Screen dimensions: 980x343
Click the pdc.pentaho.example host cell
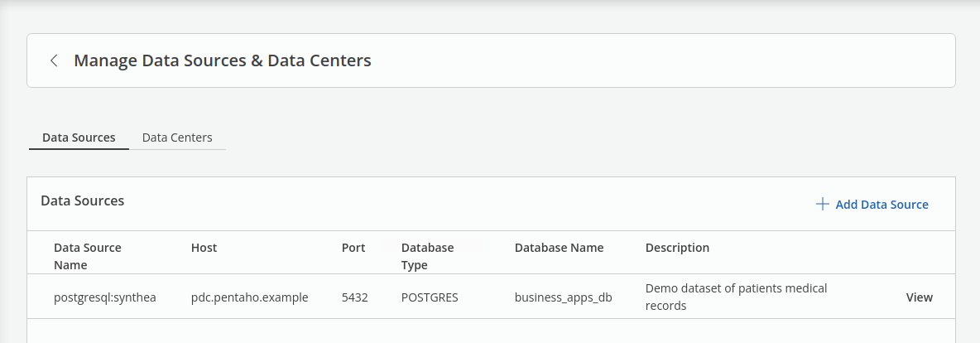pos(249,297)
